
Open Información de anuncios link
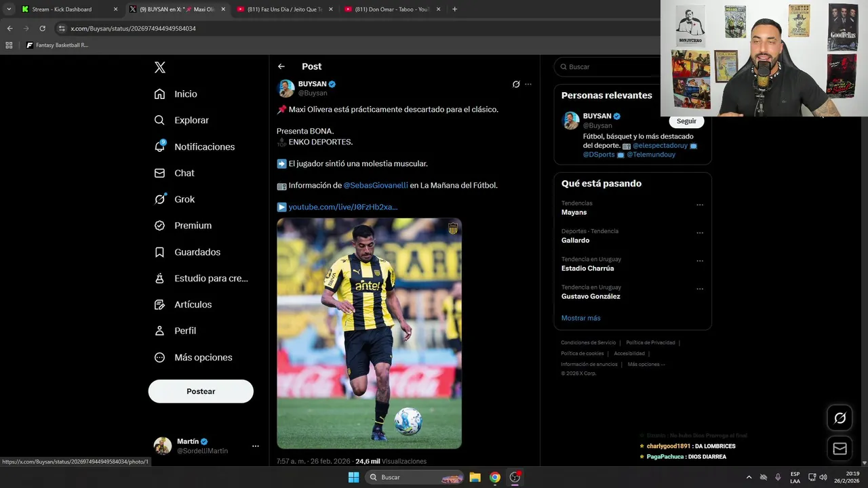coord(589,365)
